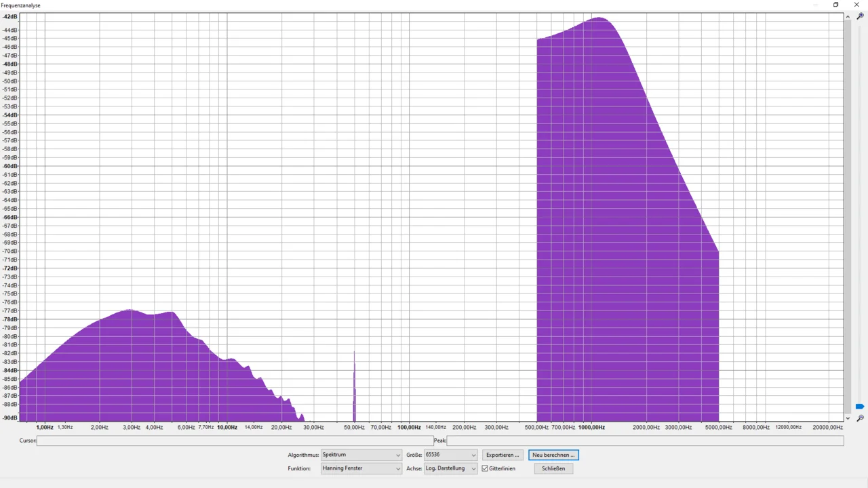The width and height of the screenshot is (868, 488).
Task: Click the Schließen button
Action: [x=553, y=468]
